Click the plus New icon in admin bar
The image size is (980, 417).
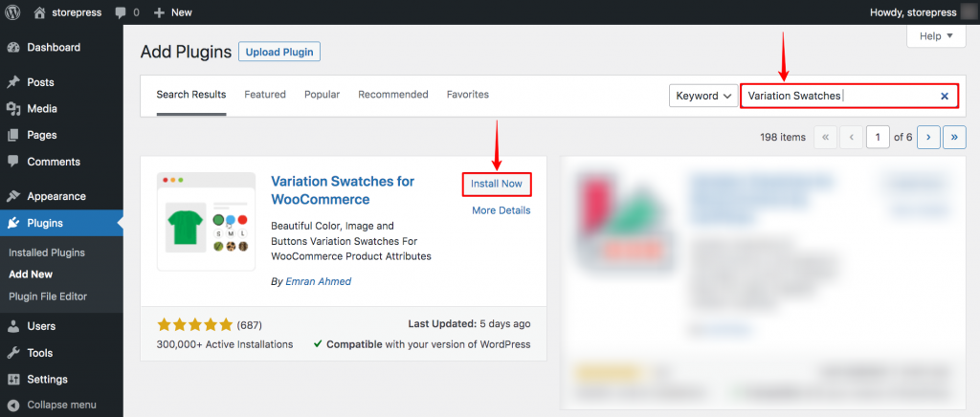pos(160,12)
